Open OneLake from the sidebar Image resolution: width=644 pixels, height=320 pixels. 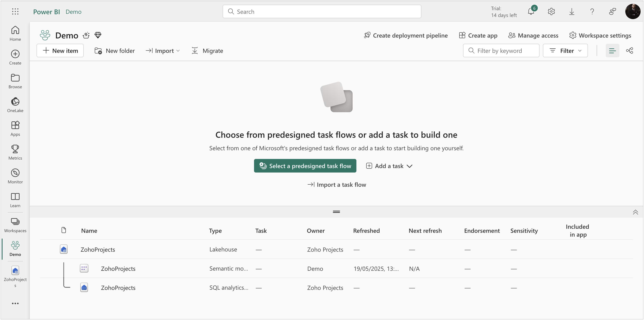pos(15,105)
